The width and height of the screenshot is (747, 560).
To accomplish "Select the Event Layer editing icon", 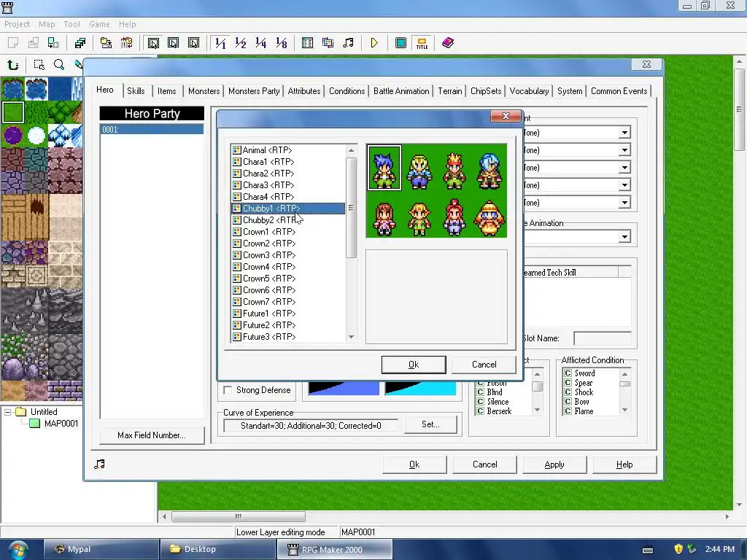I will [193, 43].
